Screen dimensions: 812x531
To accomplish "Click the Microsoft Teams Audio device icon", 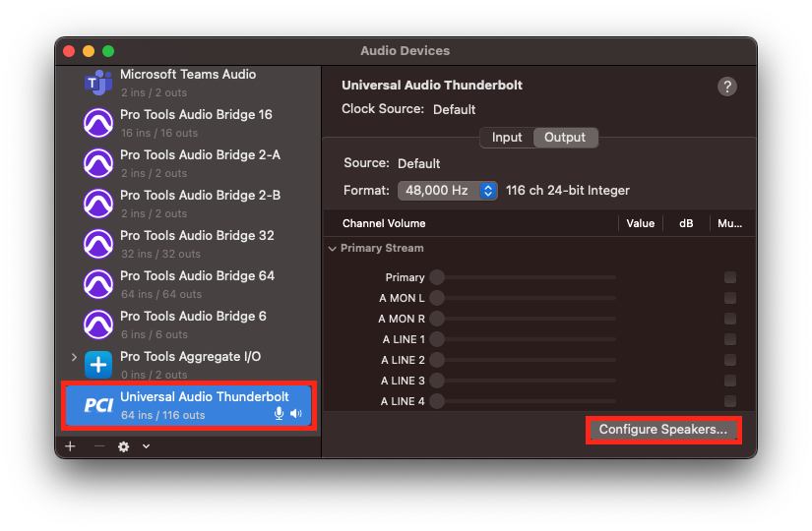I will [x=98, y=83].
